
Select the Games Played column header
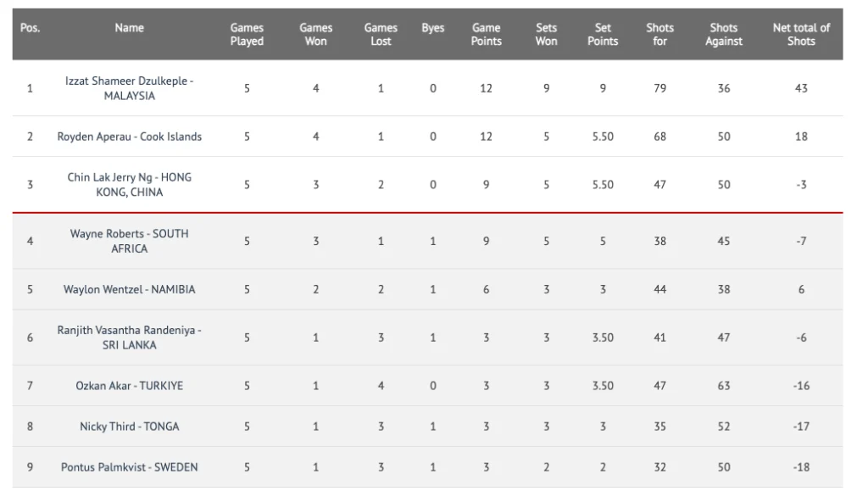coord(247,35)
